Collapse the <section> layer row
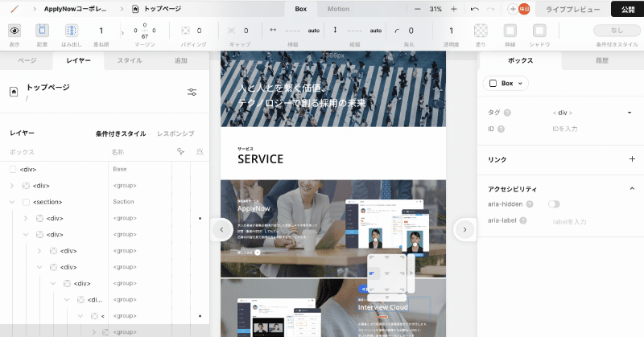 coord(12,202)
